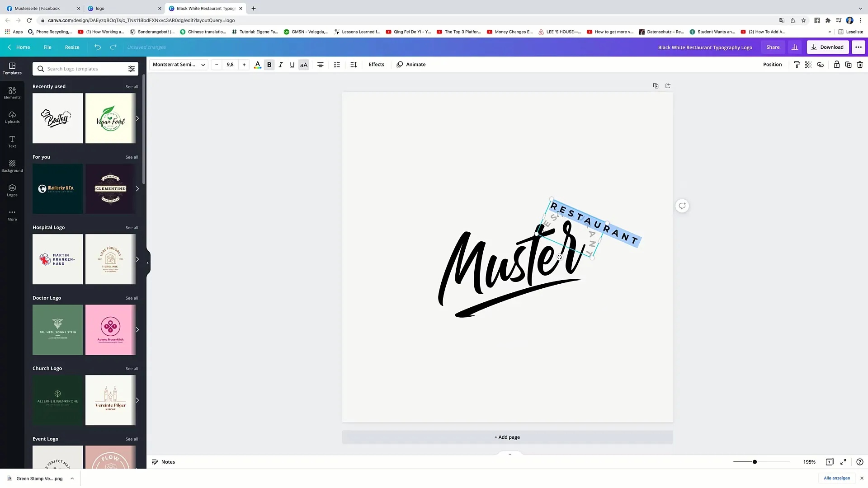The image size is (868, 488).
Task: Open the Copy style paint roller tool
Action: [797, 65]
